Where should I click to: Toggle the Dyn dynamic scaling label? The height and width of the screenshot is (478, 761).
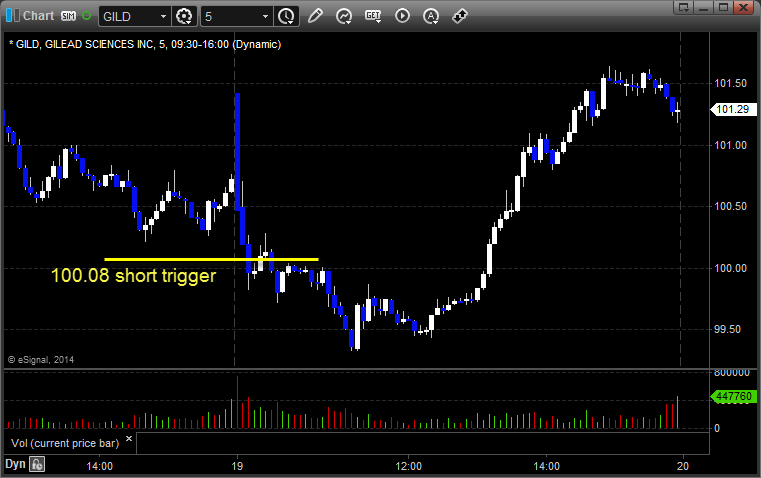pos(15,464)
